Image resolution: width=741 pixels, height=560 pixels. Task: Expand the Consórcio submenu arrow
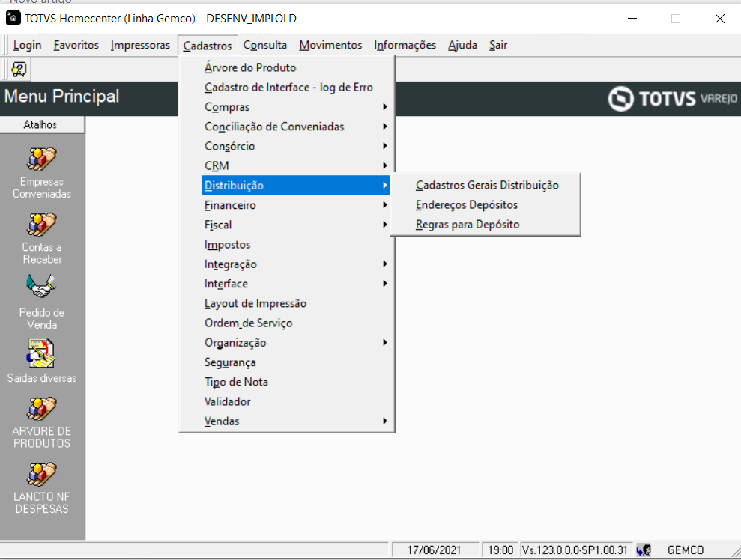coord(385,146)
